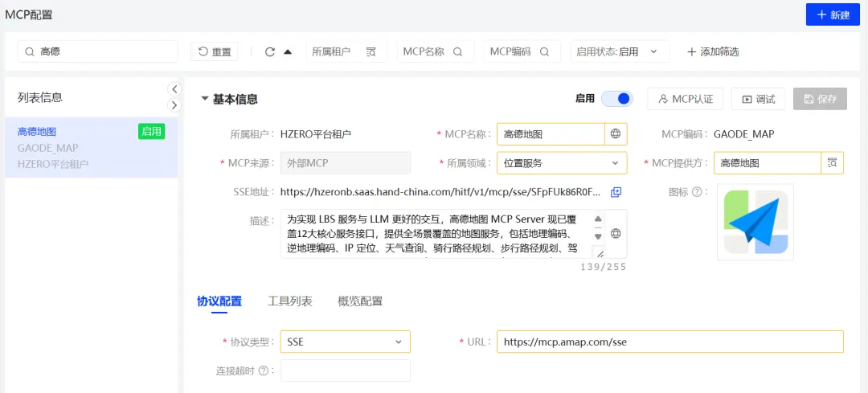Copy SSE地址 using the copy icon
The width and height of the screenshot is (868, 393).
click(x=616, y=192)
